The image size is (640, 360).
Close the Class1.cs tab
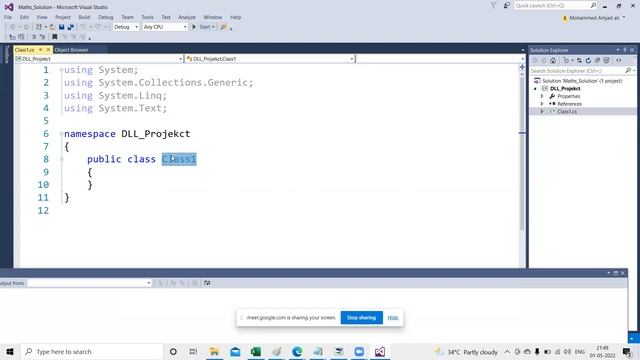tap(49, 50)
